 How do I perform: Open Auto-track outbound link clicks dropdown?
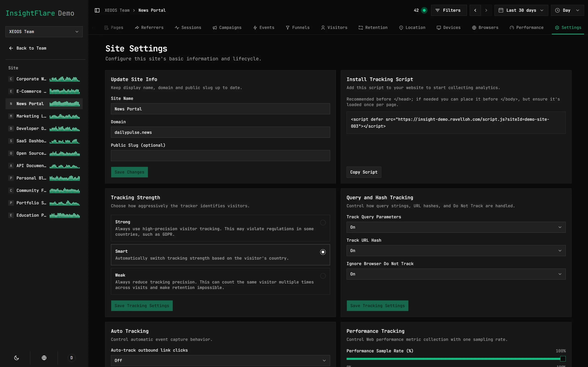click(x=220, y=360)
